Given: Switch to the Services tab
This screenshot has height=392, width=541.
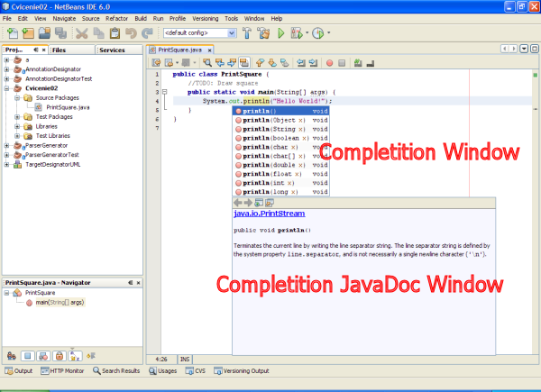Looking at the screenshot, I should (x=119, y=50).
